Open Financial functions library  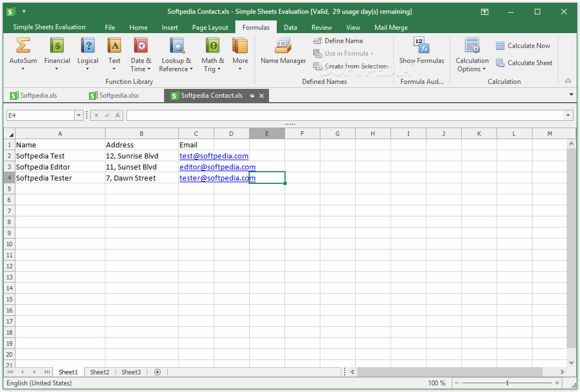[x=57, y=54]
